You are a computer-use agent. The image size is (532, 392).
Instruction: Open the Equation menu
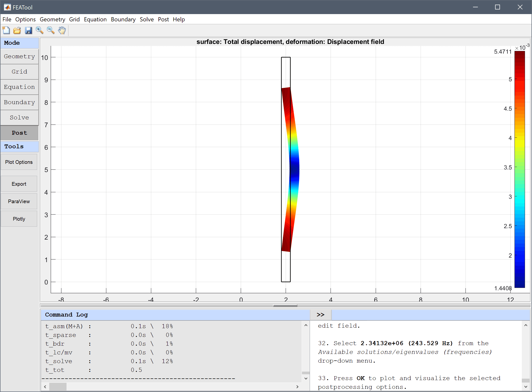click(x=95, y=19)
